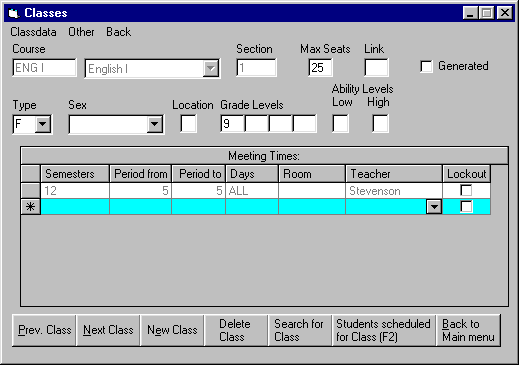Viewport: 519px width, 365px height.
Task: Open the Other menu
Action: [81, 32]
